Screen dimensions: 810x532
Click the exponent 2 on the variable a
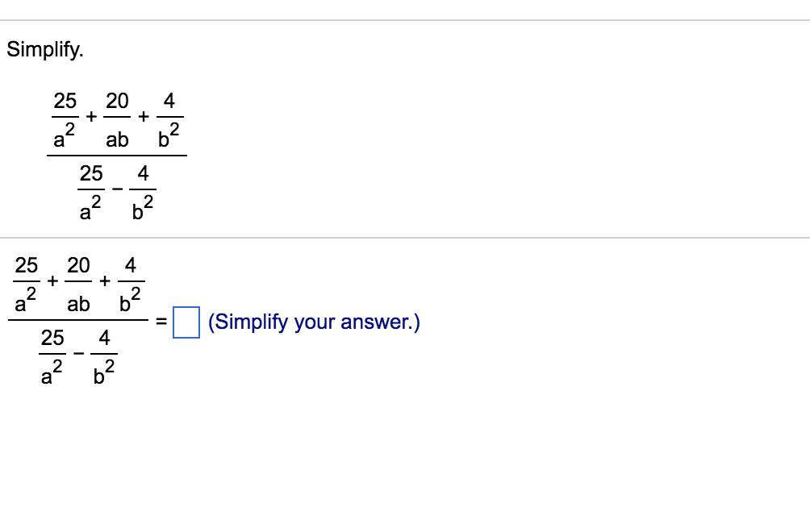coord(69,129)
